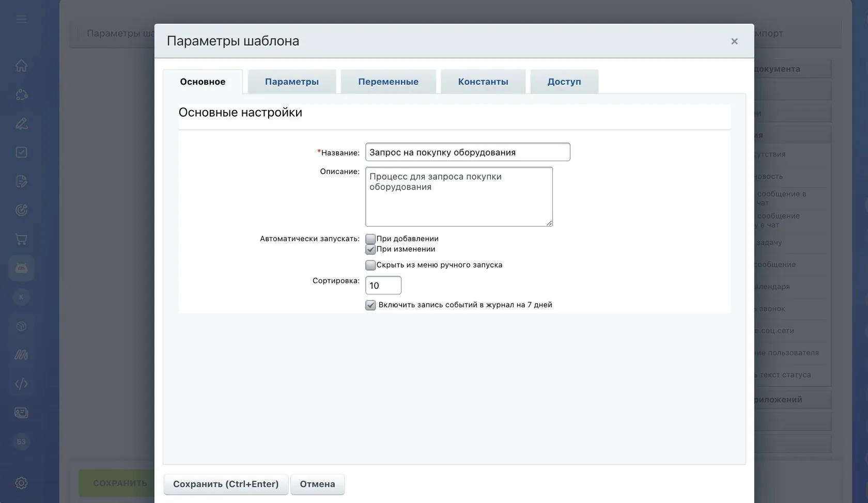This screenshot has width=868, height=503.
Task: Open the settings gear icon in sidebar
Action: 21,483
